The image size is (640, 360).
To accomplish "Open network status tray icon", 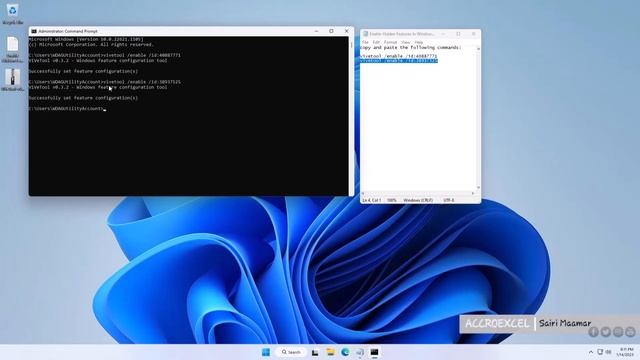I will point(600,352).
